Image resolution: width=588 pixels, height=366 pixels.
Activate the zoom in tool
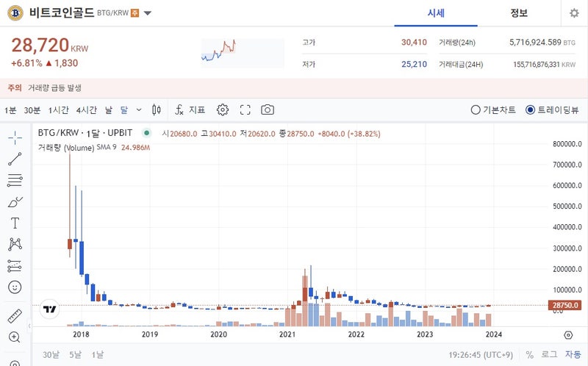(x=15, y=337)
